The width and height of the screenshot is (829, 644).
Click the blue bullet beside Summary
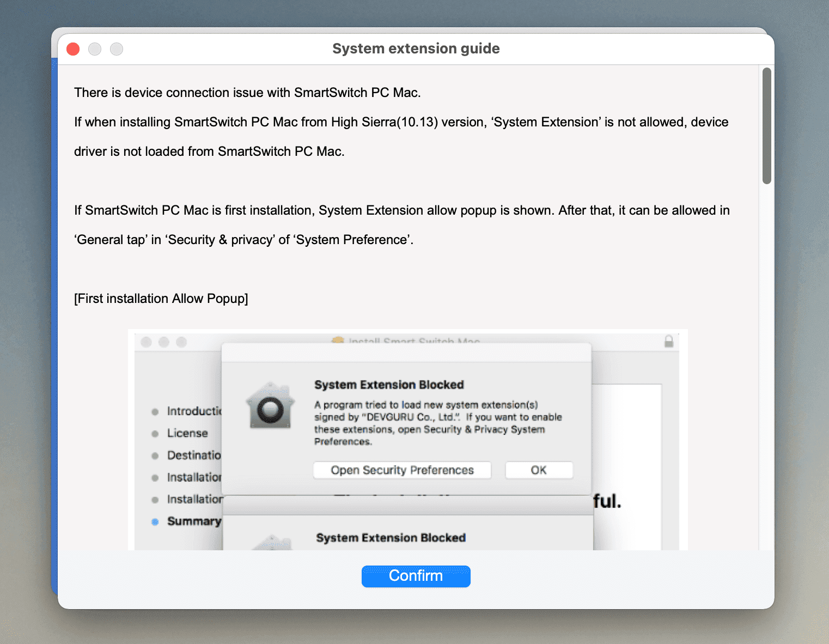point(155,522)
